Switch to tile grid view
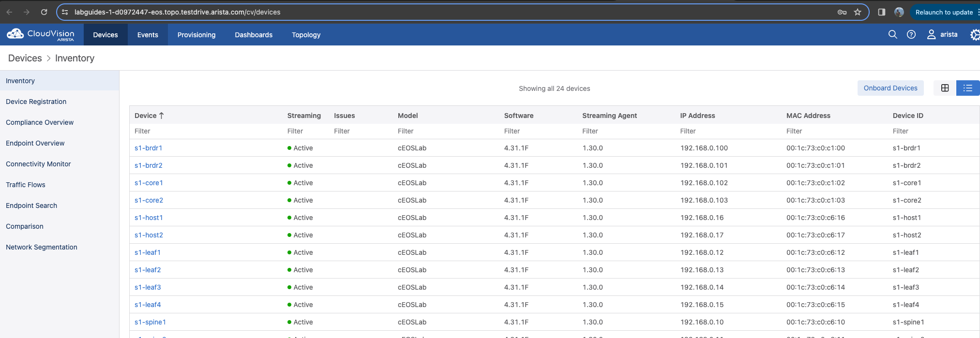 (x=945, y=88)
